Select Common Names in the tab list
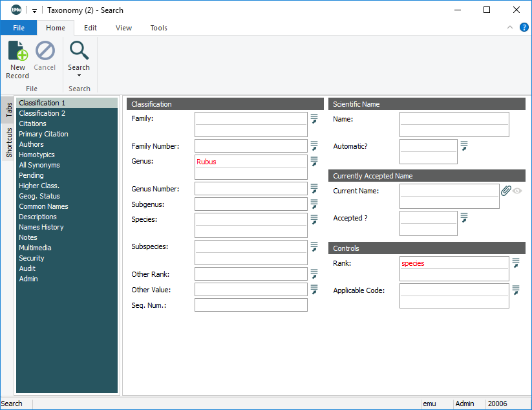The width and height of the screenshot is (532, 410). pos(43,206)
